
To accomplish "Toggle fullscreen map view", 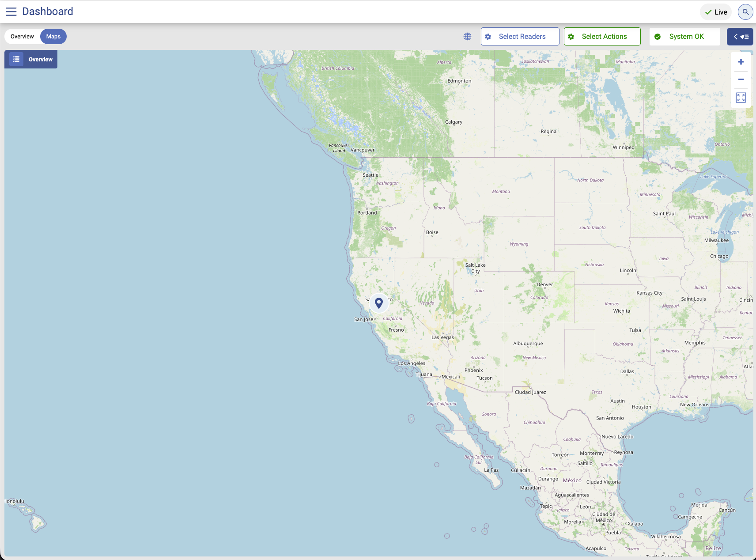I will 741,98.
